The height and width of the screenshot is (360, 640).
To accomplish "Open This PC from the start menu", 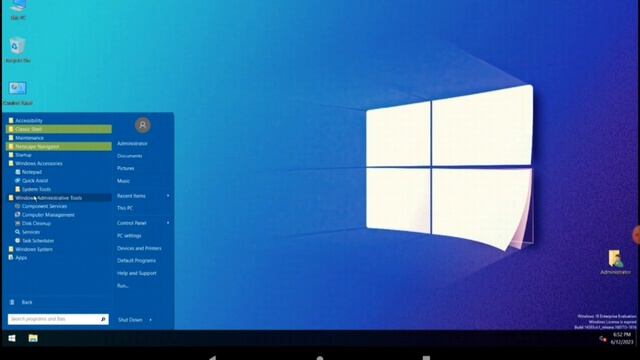I will click(x=125, y=208).
